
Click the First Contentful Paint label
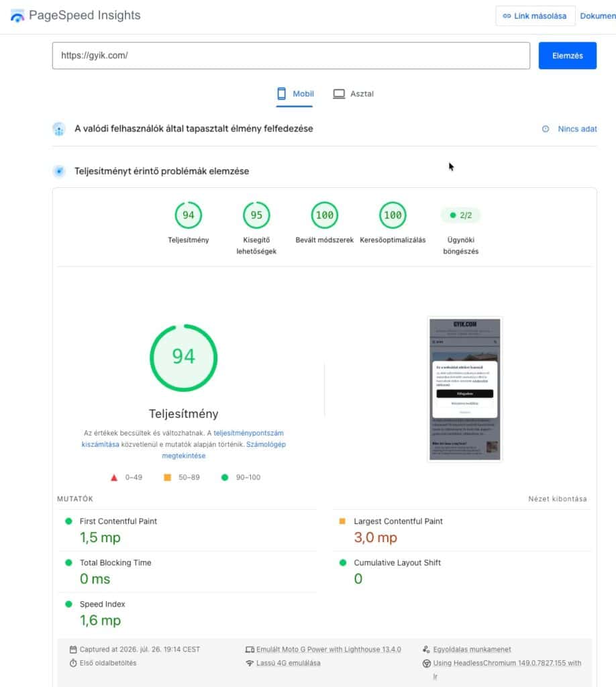click(x=118, y=521)
